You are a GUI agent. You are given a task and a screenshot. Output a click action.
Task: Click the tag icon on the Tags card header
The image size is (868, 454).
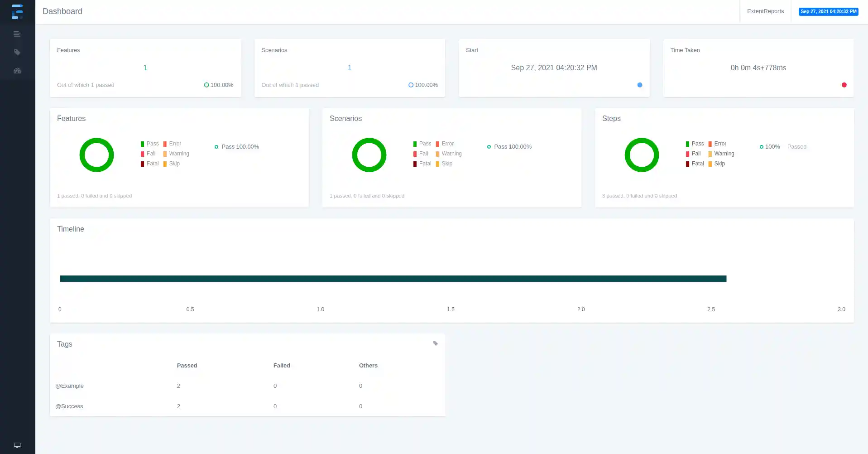point(435,343)
